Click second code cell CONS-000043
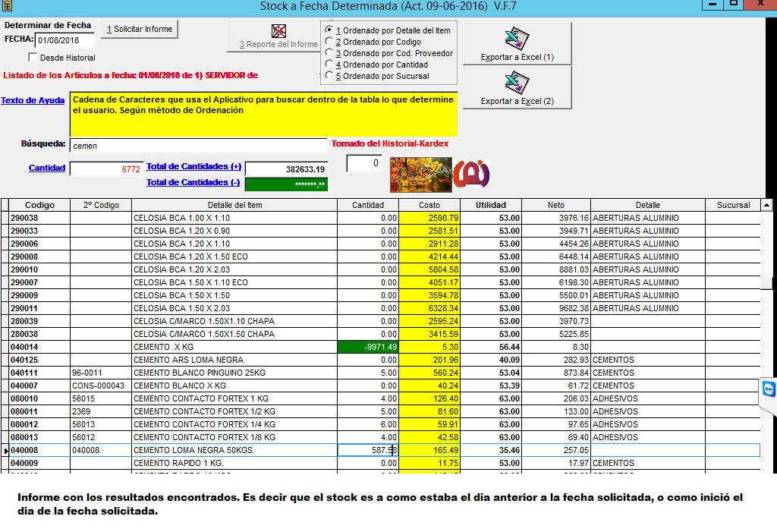The height and width of the screenshot is (532, 777). [101, 386]
